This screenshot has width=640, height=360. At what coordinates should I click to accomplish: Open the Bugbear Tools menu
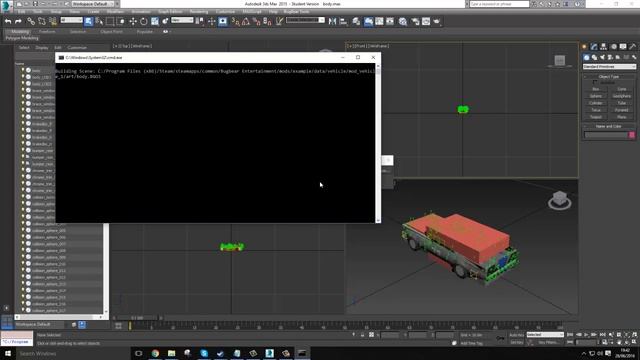tap(296, 12)
